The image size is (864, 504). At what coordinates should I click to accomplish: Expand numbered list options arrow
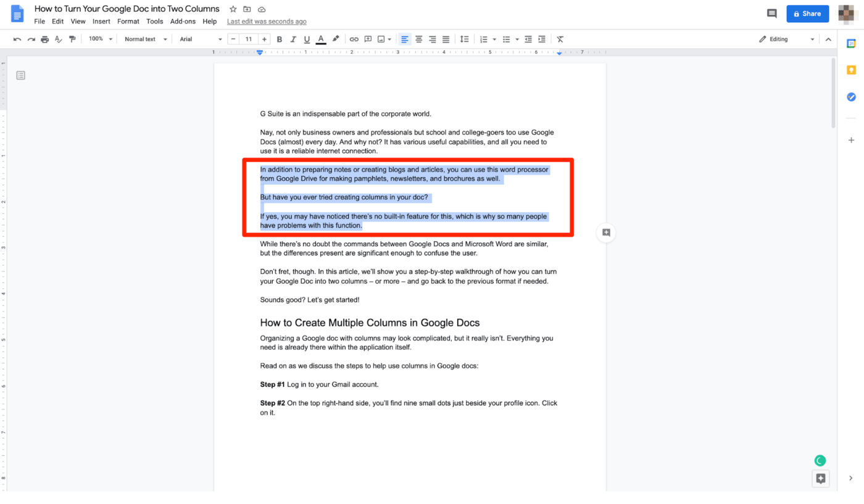click(x=494, y=39)
